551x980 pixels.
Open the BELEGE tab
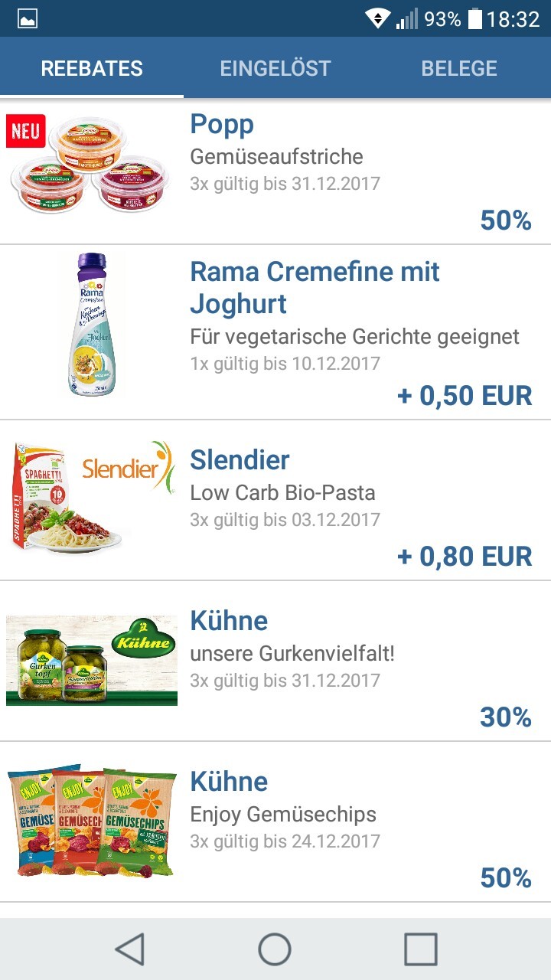pyautogui.click(x=459, y=68)
